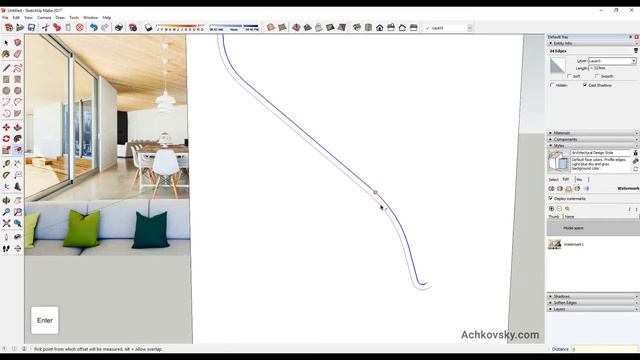Select the Walk footprints tool
The image size is (640, 360).
[x=6, y=248]
